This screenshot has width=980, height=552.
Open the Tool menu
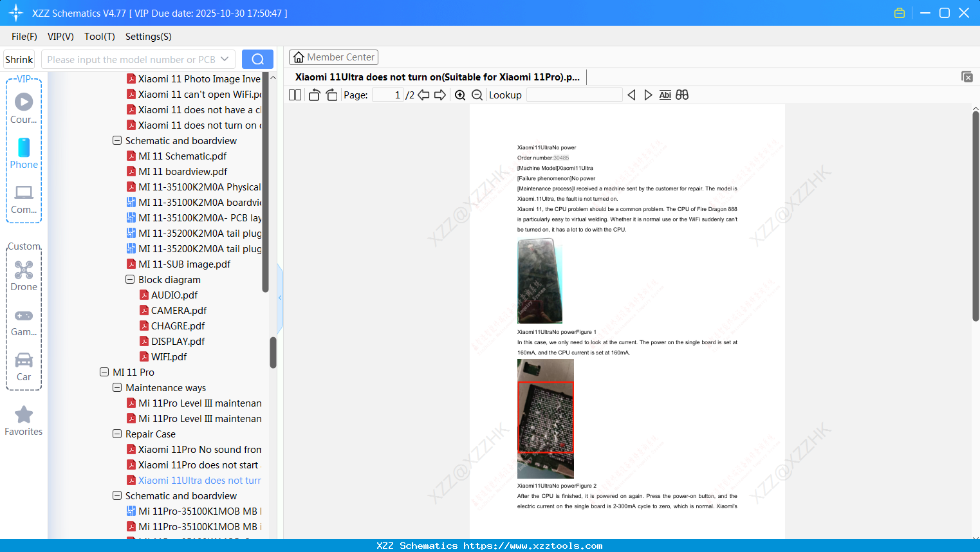point(100,37)
